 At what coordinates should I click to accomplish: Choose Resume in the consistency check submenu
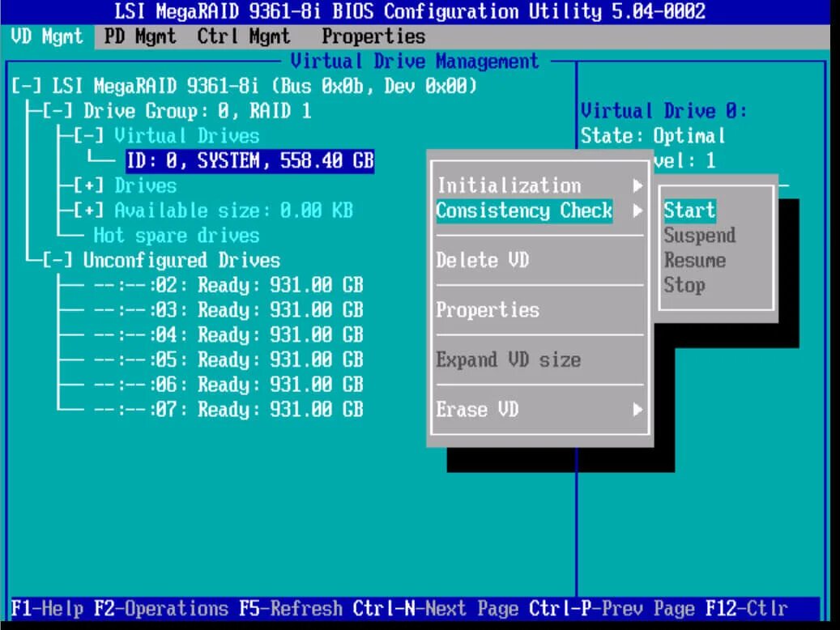coord(695,261)
